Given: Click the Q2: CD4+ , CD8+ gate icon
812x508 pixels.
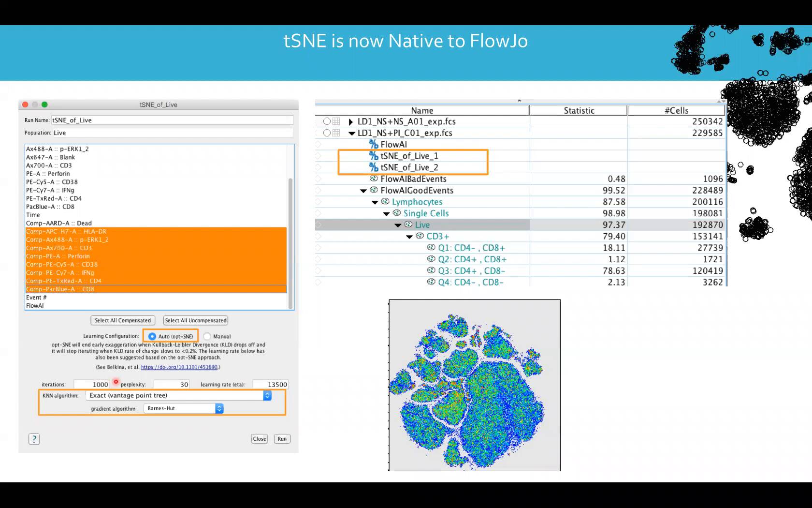Looking at the screenshot, I should coord(432,259).
